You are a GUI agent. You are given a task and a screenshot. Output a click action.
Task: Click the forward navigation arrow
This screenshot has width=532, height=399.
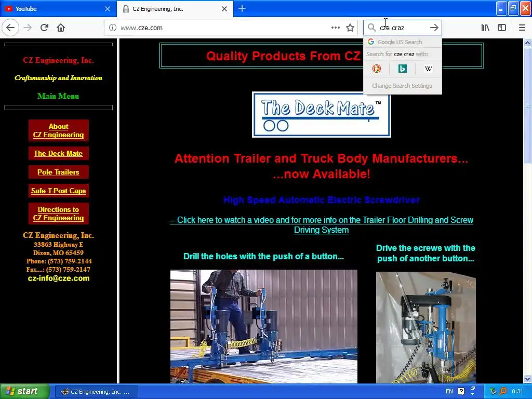point(28,28)
